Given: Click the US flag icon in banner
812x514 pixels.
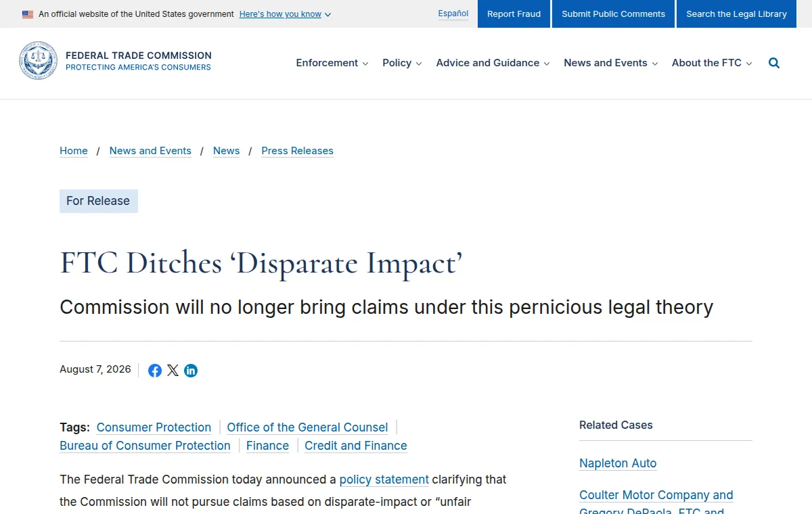Looking at the screenshot, I should point(28,14).
